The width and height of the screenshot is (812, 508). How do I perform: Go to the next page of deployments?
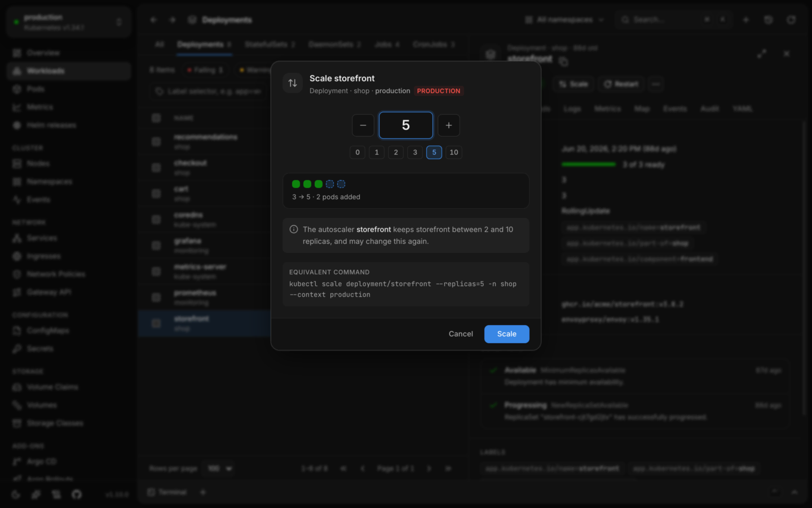429,468
